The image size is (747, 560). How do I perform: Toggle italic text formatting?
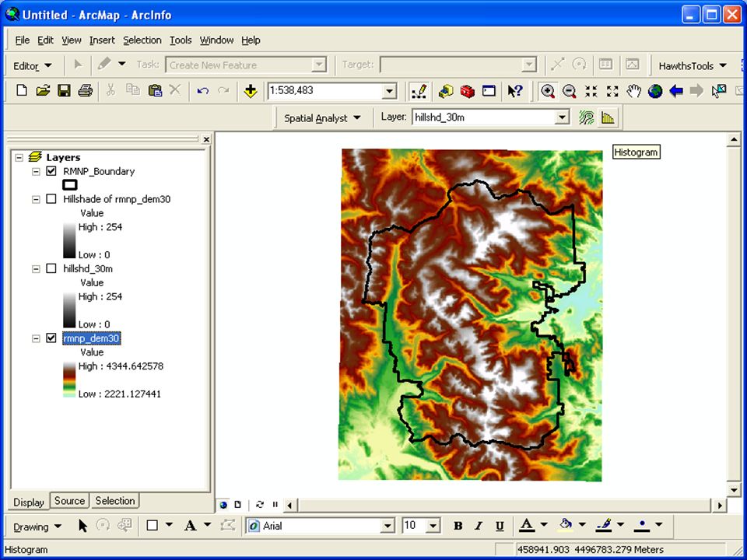[479, 526]
